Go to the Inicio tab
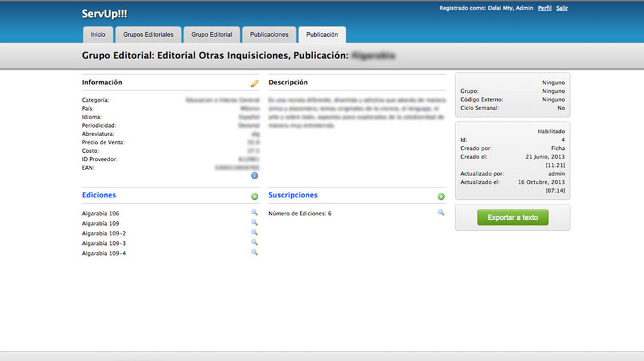This screenshot has width=644, height=361. pyautogui.click(x=98, y=35)
